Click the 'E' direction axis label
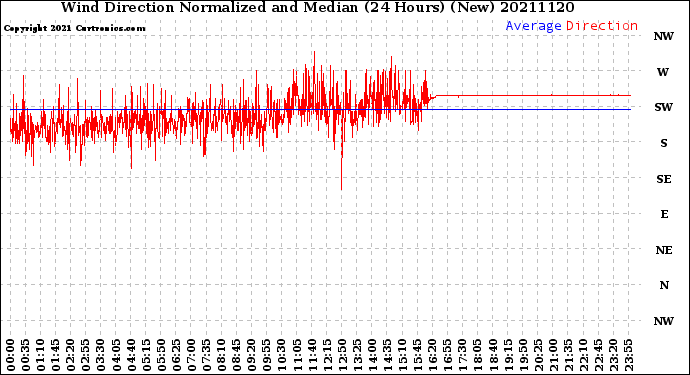This screenshot has width=690, height=375. tap(664, 214)
